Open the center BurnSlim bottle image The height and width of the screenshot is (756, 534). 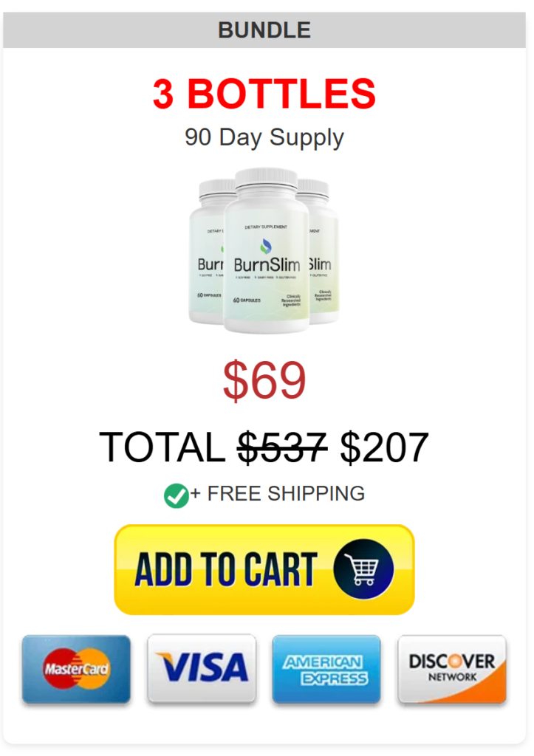tap(266, 250)
